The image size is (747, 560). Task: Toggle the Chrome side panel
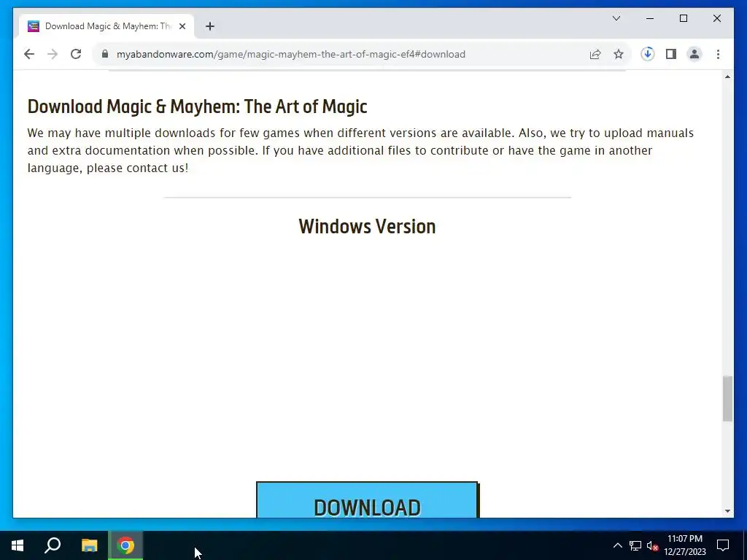(671, 54)
